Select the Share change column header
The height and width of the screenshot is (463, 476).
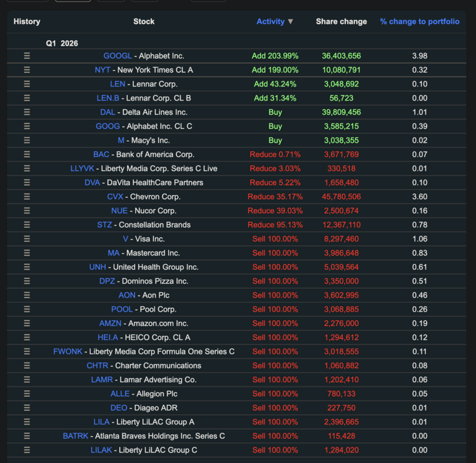pos(341,22)
